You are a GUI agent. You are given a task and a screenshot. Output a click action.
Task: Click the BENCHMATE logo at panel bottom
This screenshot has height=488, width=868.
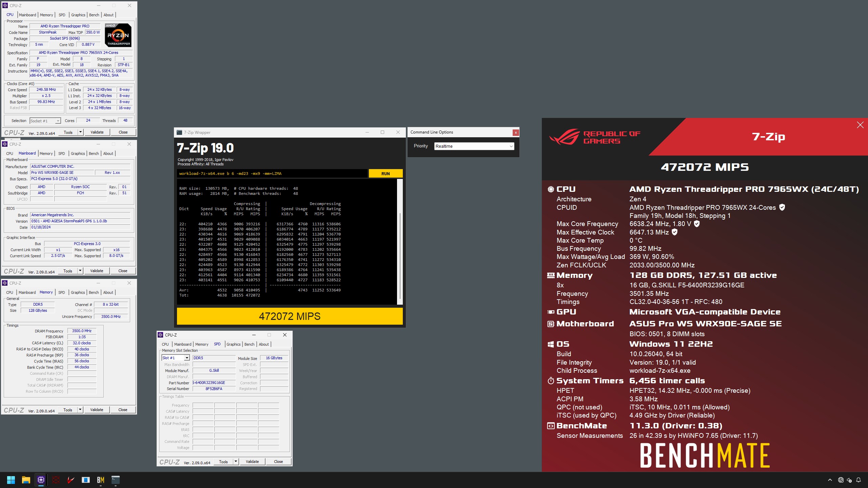click(705, 456)
